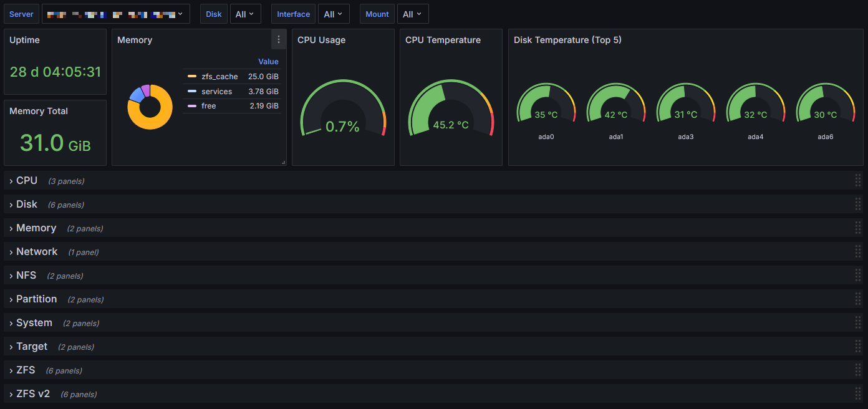Grab the System row drag handle

click(858, 322)
